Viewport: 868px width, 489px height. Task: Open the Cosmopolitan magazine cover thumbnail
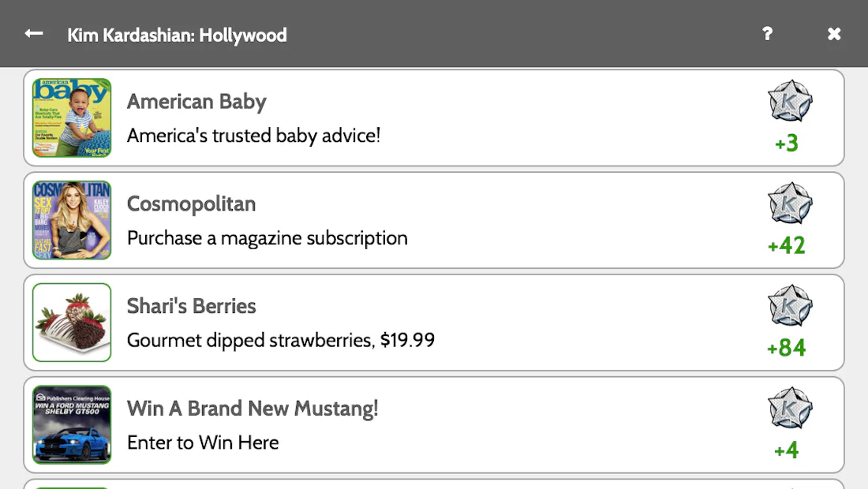click(x=72, y=220)
